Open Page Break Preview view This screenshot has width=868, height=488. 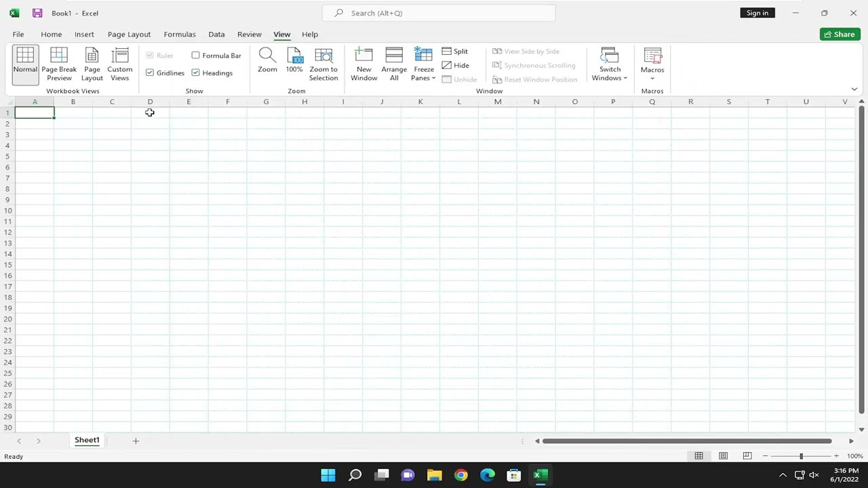coord(59,65)
